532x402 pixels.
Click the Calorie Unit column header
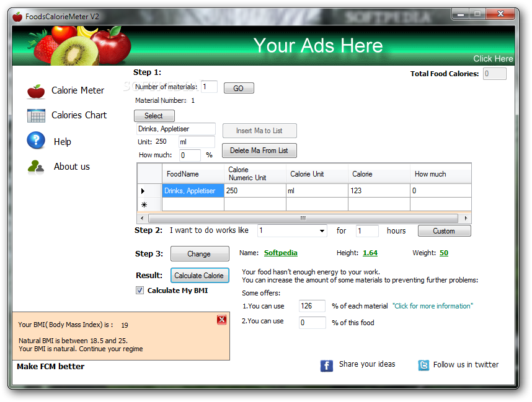click(x=317, y=174)
